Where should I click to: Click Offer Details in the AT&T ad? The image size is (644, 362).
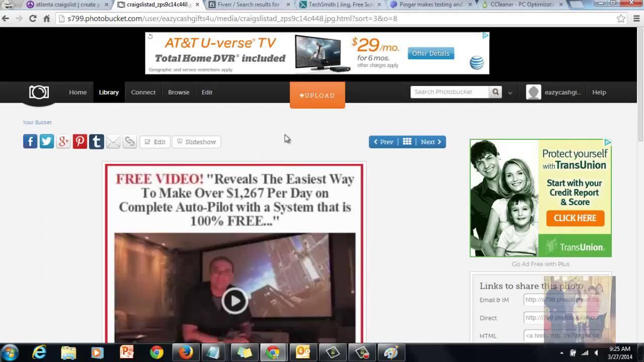coord(431,53)
